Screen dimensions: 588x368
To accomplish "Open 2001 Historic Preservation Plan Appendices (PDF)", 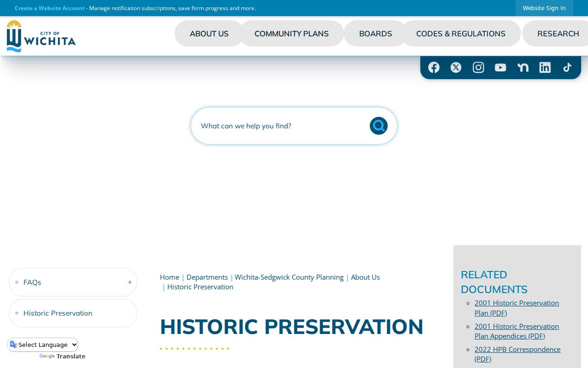I will 517,331.
